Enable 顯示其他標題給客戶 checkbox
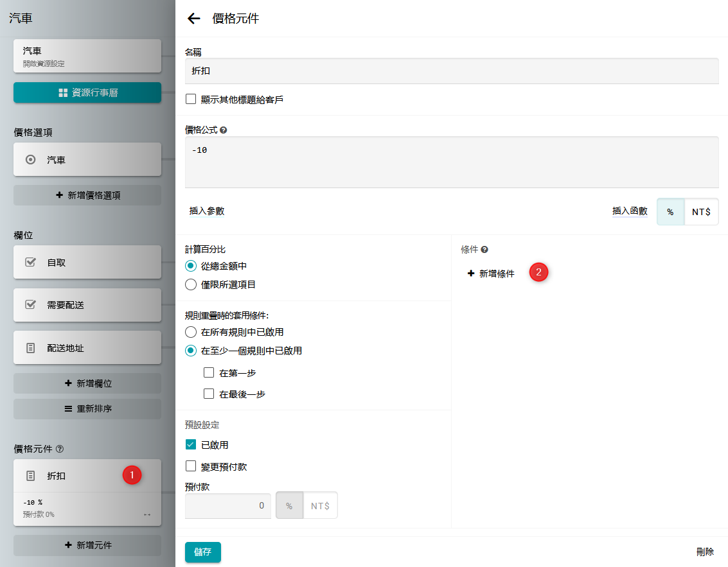This screenshot has width=728, height=567. tap(191, 100)
